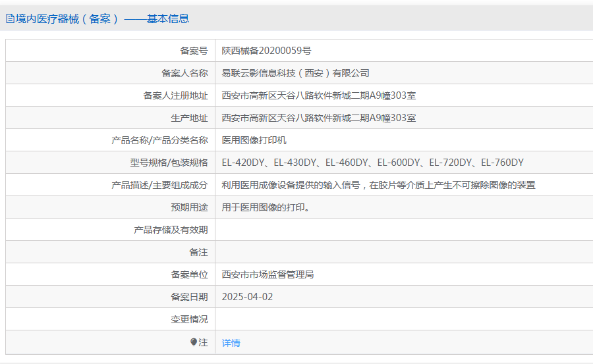Open the 详情 link
Viewport: 593px width, 364px height.
click(231, 343)
